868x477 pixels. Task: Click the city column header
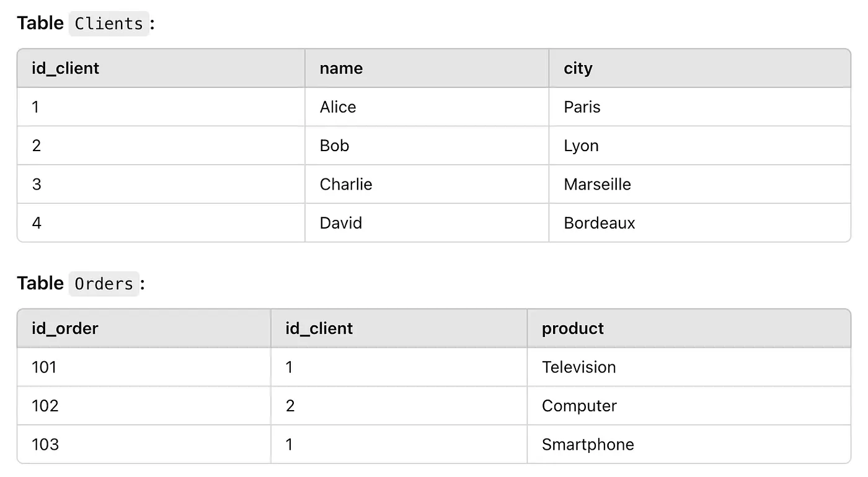click(x=700, y=68)
